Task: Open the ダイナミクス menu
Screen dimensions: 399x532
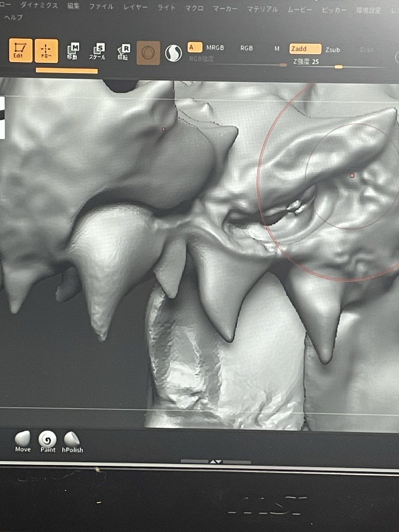Action: coord(39,6)
